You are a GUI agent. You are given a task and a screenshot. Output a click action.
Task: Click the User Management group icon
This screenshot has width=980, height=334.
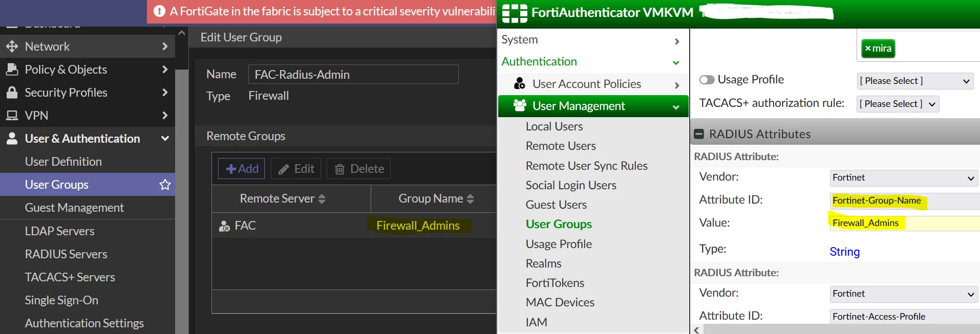[x=520, y=105]
